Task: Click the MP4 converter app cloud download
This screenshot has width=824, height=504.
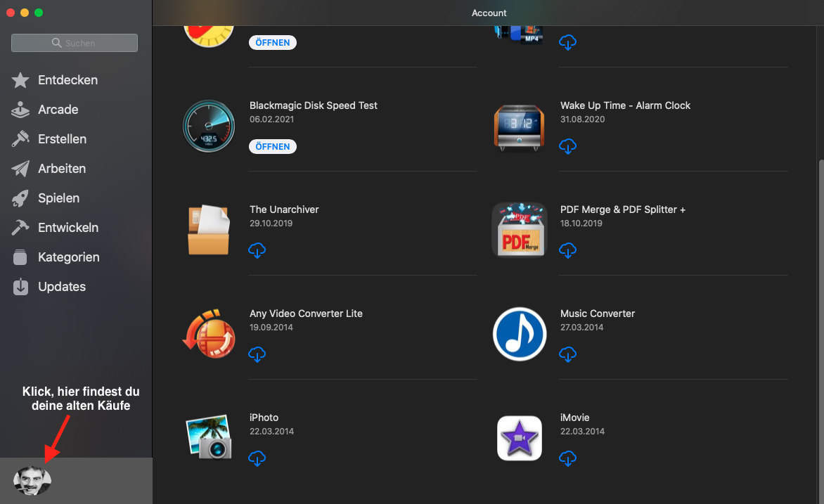Action: (x=567, y=42)
